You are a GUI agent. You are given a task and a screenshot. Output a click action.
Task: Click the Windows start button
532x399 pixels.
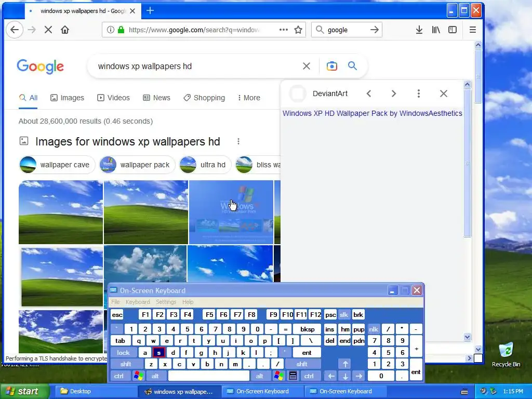pos(24,391)
